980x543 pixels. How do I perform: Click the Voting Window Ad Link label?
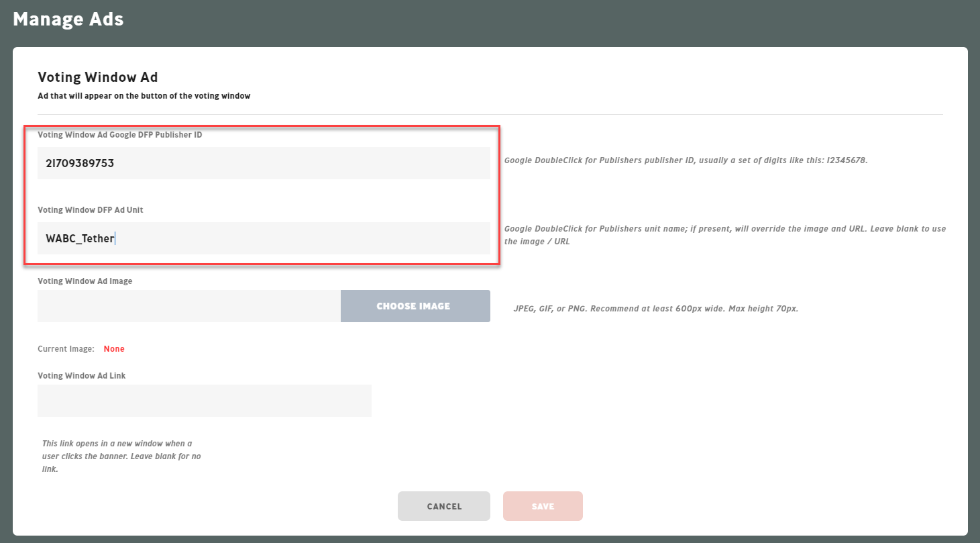coord(81,375)
